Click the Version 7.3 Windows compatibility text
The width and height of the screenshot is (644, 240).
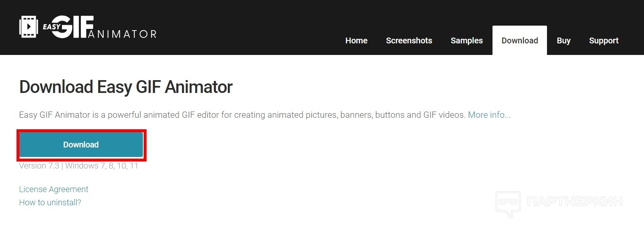pyautogui.click(x=78, y=166)
